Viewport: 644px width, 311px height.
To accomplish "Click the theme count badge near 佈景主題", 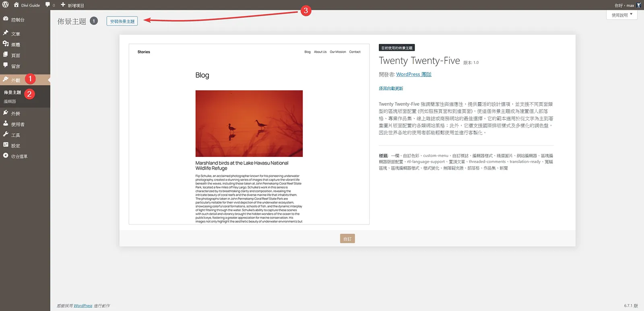I will [x=94, y=21].
